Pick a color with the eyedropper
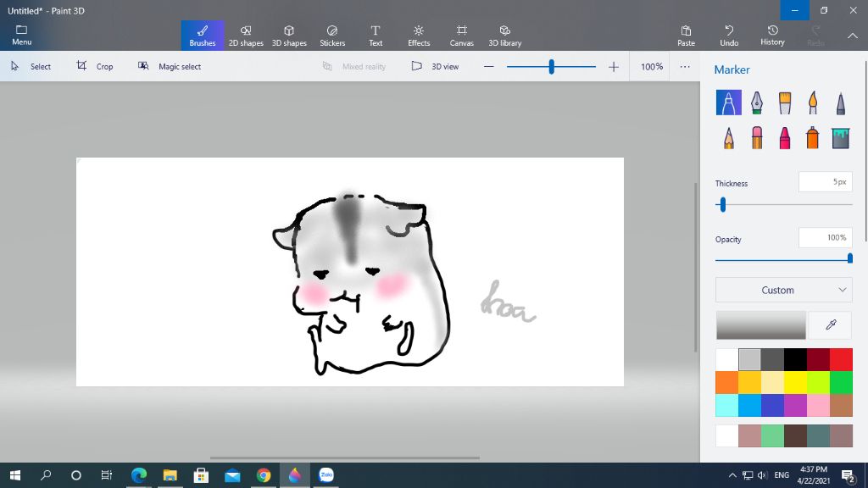The image size is (868, 488). pos(831,324)
